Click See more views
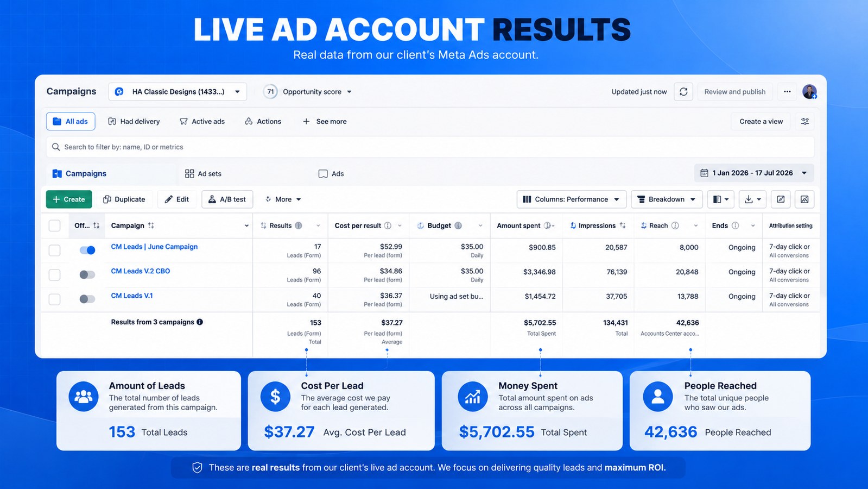 325,122
